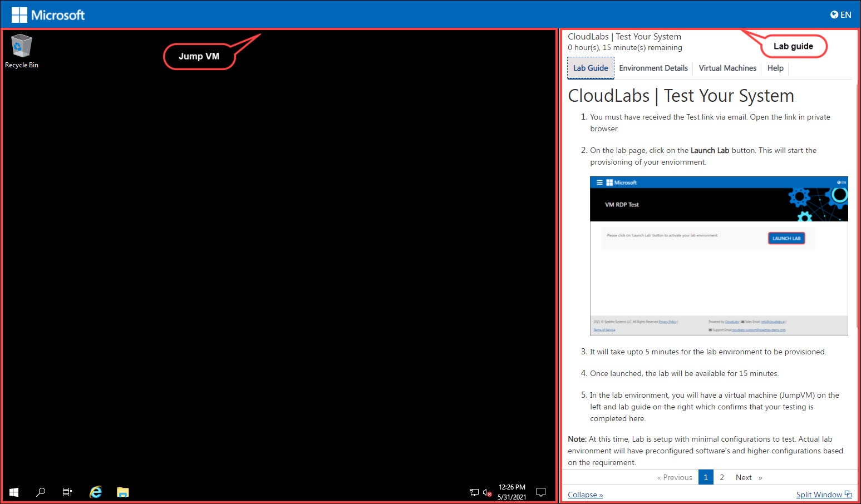Click the muted speaker tray icon
The width and height of the screenshot is (861, 504).
pyautogui.click(x=488, y=492)
